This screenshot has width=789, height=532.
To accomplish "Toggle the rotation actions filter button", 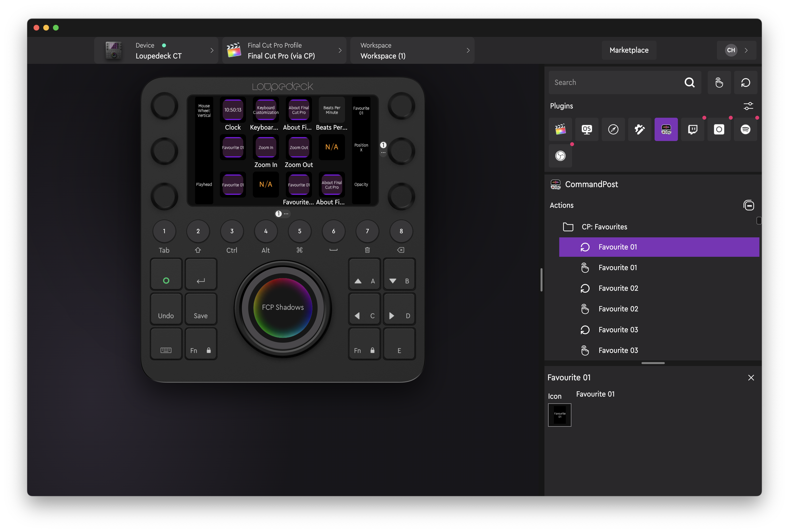I will click(x=745, y=83).
